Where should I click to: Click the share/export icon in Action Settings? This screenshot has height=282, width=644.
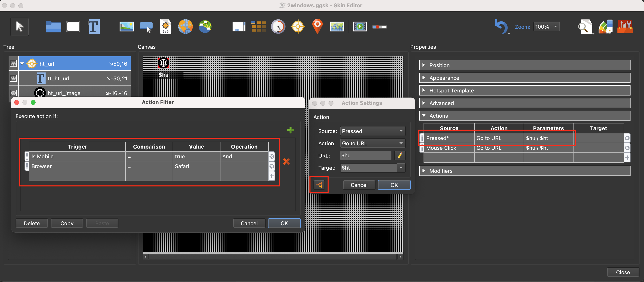[x=320, y=185]
